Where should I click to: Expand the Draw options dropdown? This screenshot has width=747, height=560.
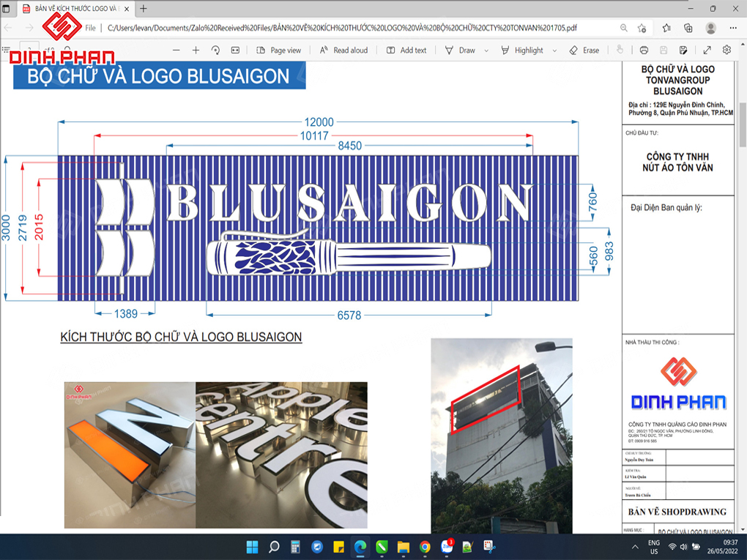486,51
